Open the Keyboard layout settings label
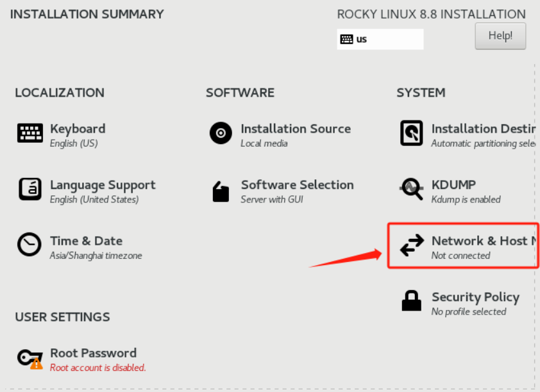Viewport: 540px width, 392px height. pyautogui.click(x=78, y=129)
